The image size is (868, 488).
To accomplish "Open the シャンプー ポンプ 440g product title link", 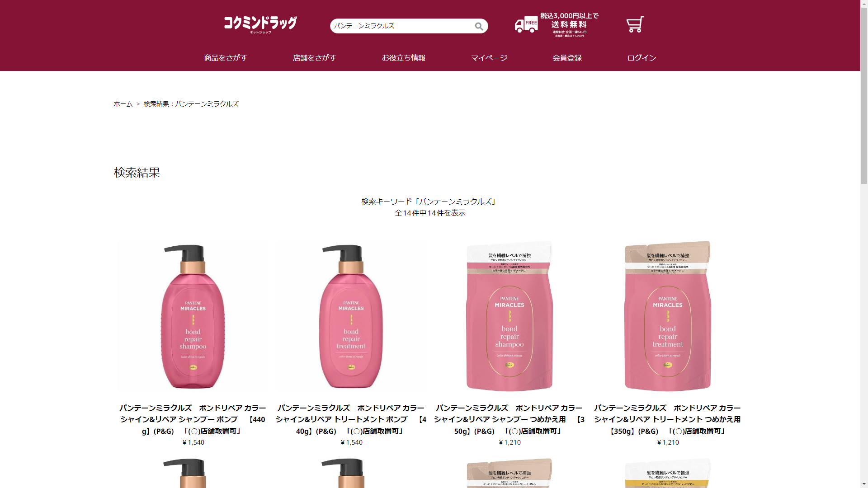I will coord(193,419).
